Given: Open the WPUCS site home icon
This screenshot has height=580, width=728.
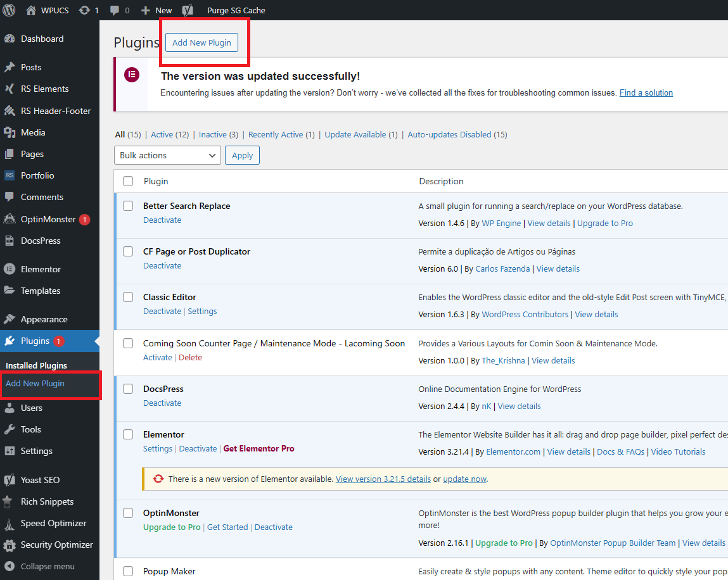Looking at the screenshot, I should (x=31, y=10).
